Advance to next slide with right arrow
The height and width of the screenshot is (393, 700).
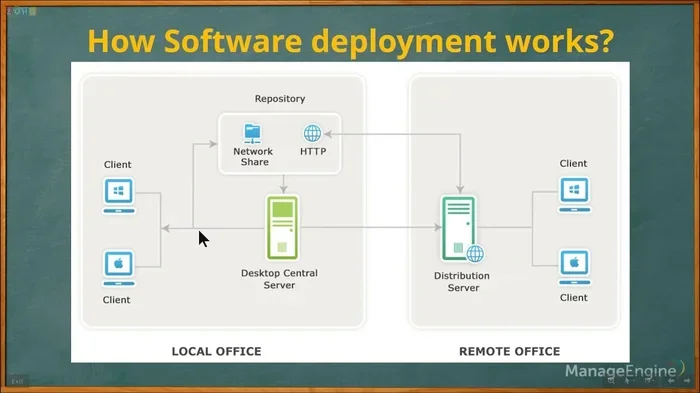tap(688, 380)
